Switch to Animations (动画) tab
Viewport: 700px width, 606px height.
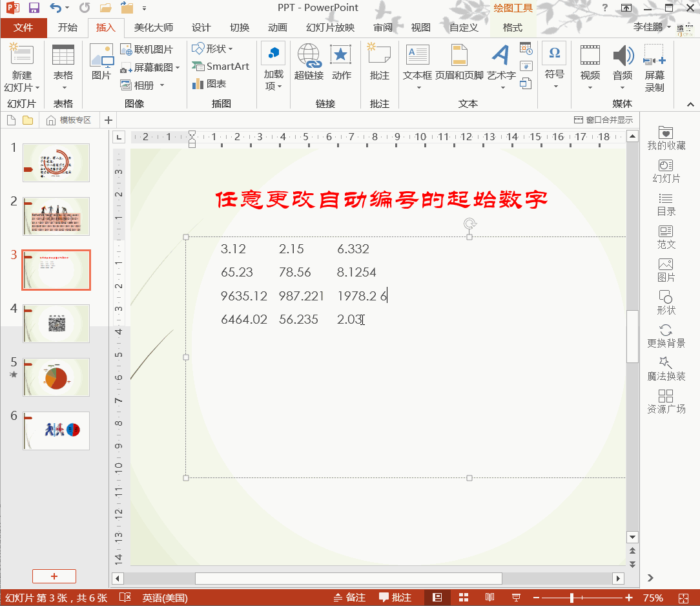click(x=277, y=28)
